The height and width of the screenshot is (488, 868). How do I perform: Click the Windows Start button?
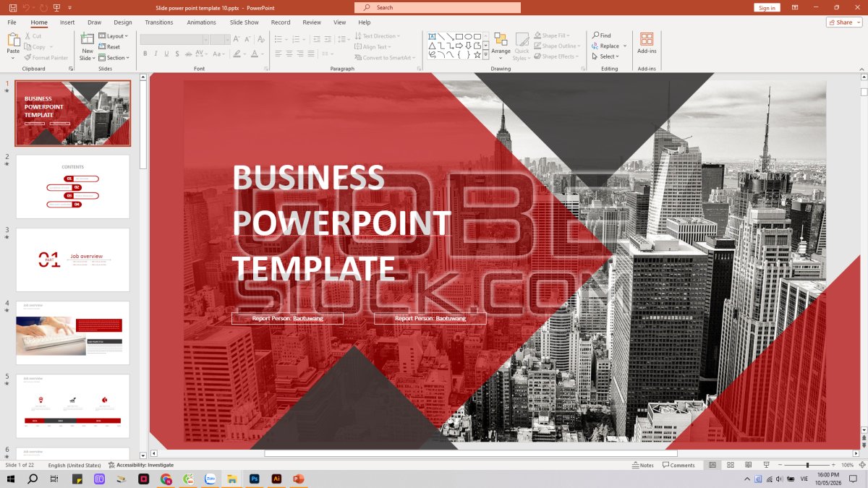pos(11,479)
